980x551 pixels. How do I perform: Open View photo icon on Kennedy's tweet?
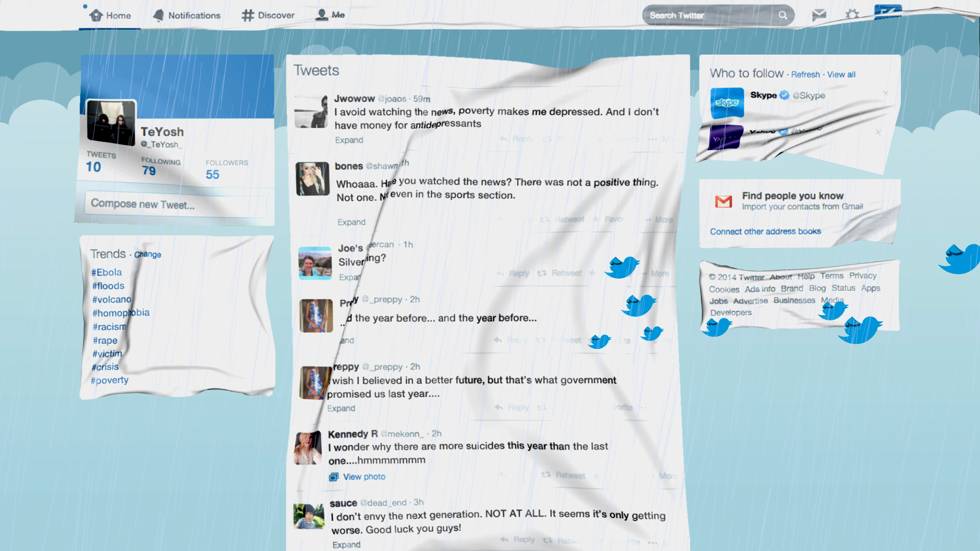click(x=334, y=477)
